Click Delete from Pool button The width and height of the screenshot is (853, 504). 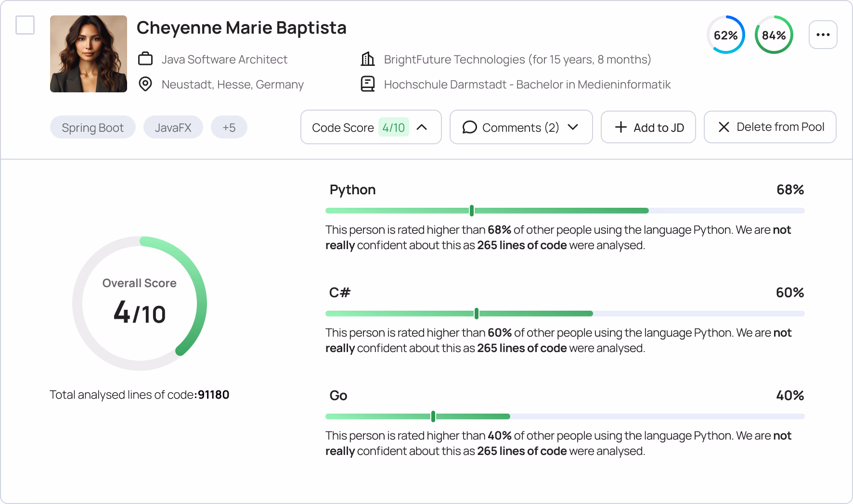[770, 127]
